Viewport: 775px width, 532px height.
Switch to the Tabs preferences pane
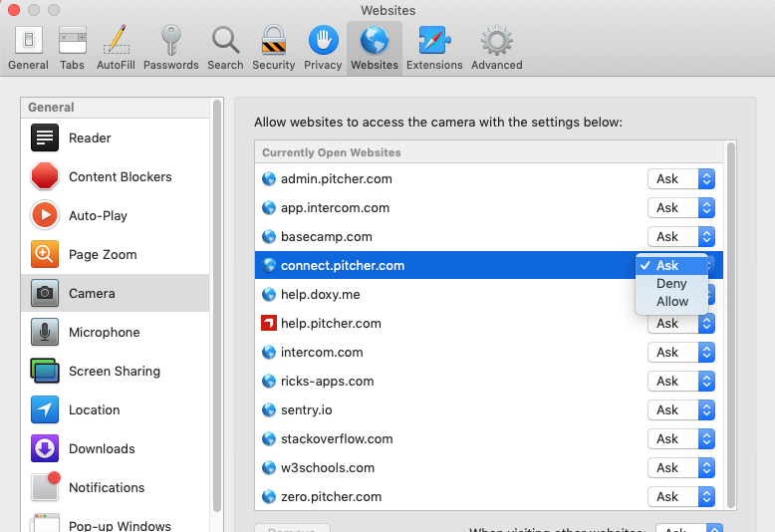pyautogui.click(x=72, y=47)
